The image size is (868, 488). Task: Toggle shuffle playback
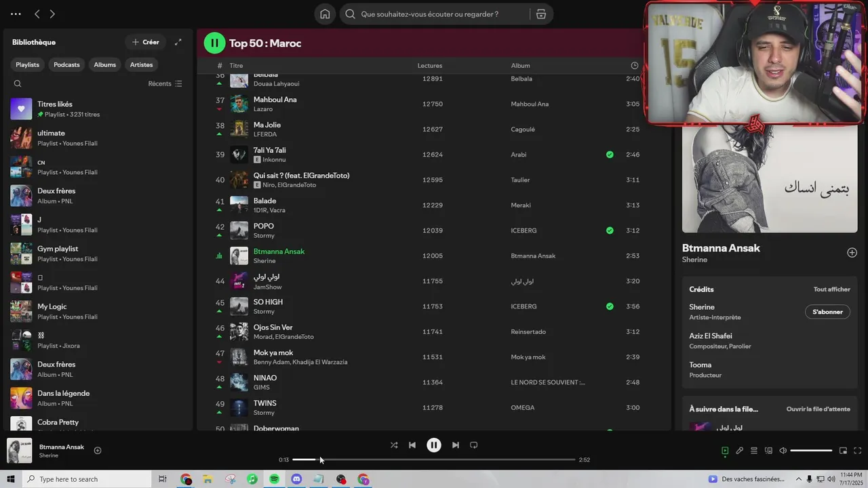394,445
